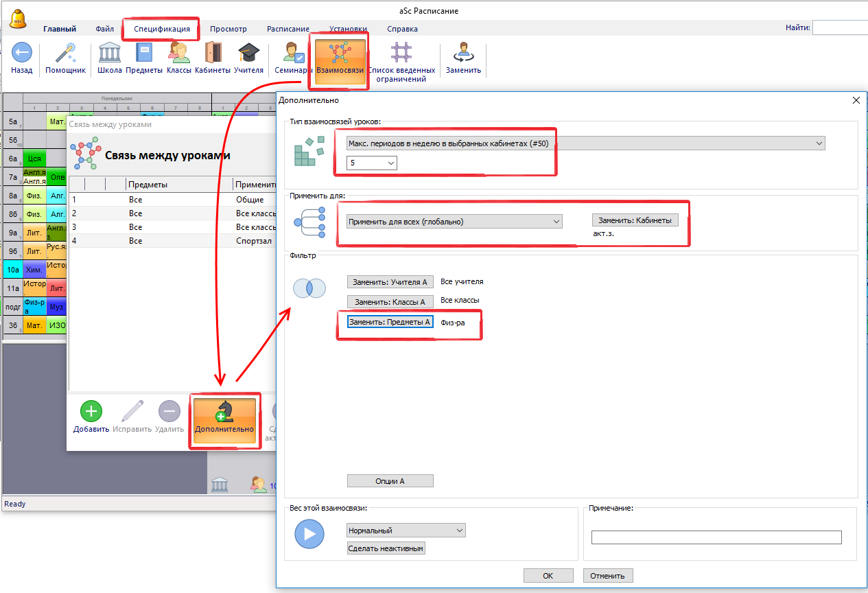Select the Предметы subjects icon
This screenshot has height=593, width=868.
[x=144, y=54]
